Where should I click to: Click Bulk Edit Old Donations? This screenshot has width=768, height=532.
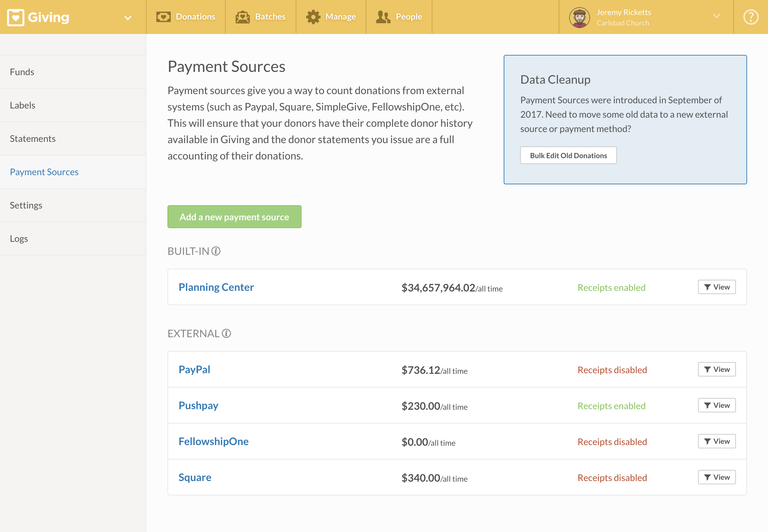pos(568,155)
